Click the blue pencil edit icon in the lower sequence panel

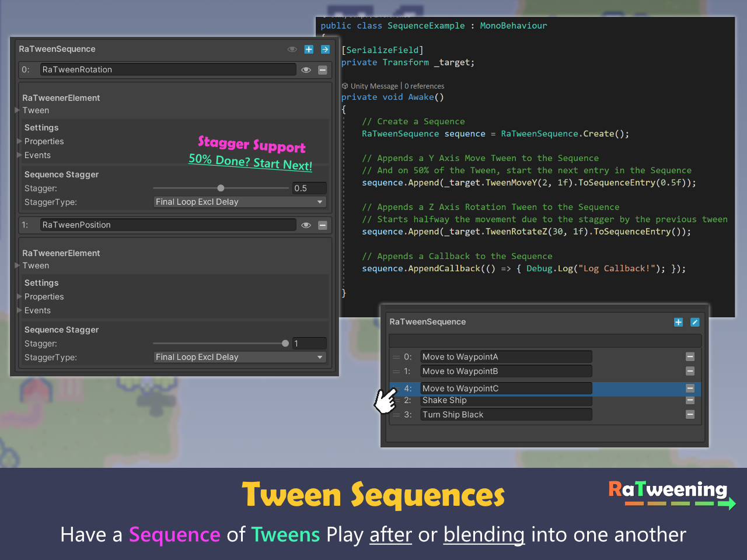point(694,323)
